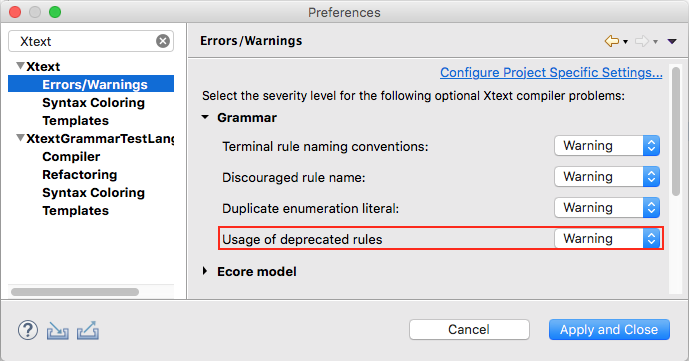Select Compiler in the preferences tree
The width and height of the screenshot is (689, 361).
(71, 156)
